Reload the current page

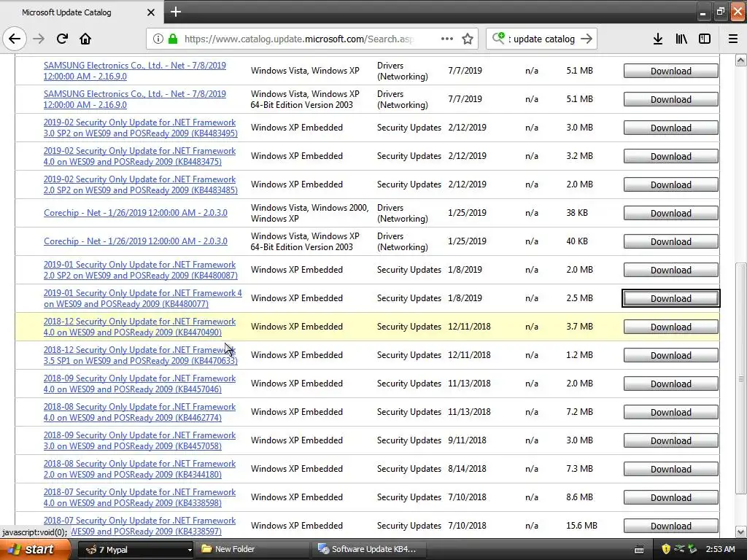[x=62, y=39]
